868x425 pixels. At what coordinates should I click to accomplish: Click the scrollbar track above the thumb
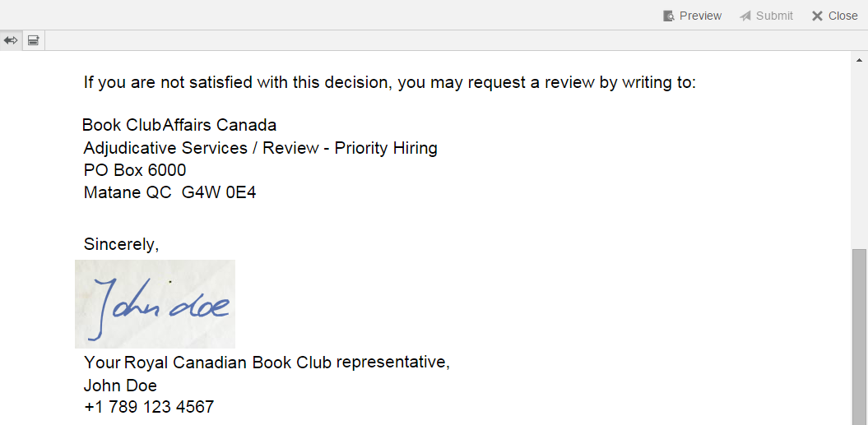point(859,156)
